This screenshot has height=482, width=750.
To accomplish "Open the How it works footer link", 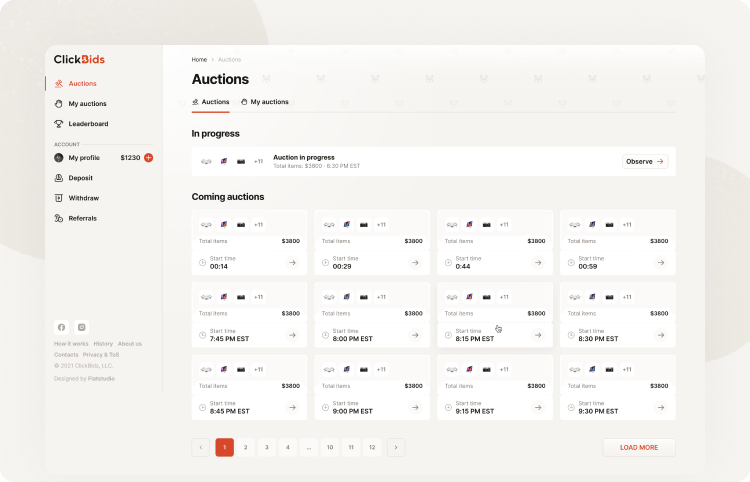I will pos(70,344).
